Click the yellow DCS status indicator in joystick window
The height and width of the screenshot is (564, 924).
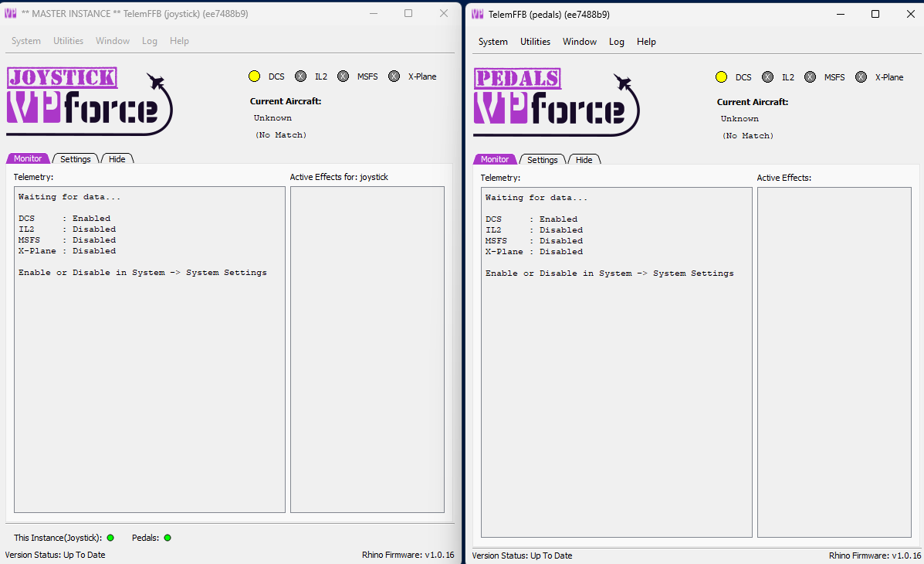coord(255,76)
